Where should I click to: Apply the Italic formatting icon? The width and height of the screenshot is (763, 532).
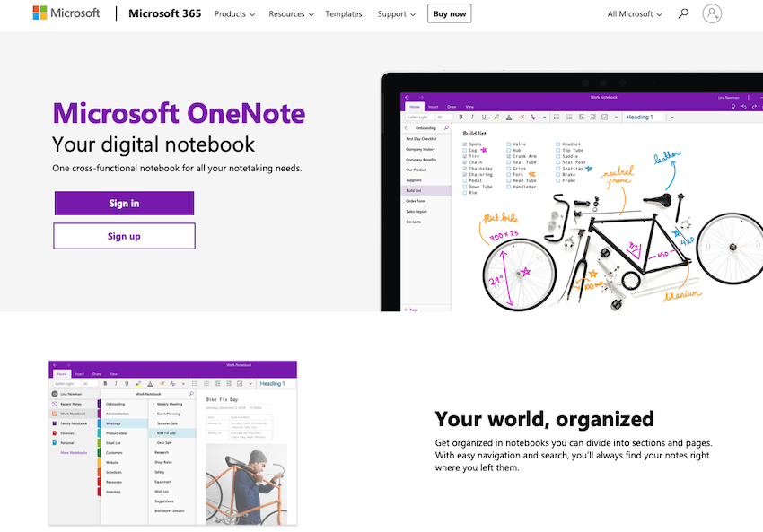pos(472,118)
